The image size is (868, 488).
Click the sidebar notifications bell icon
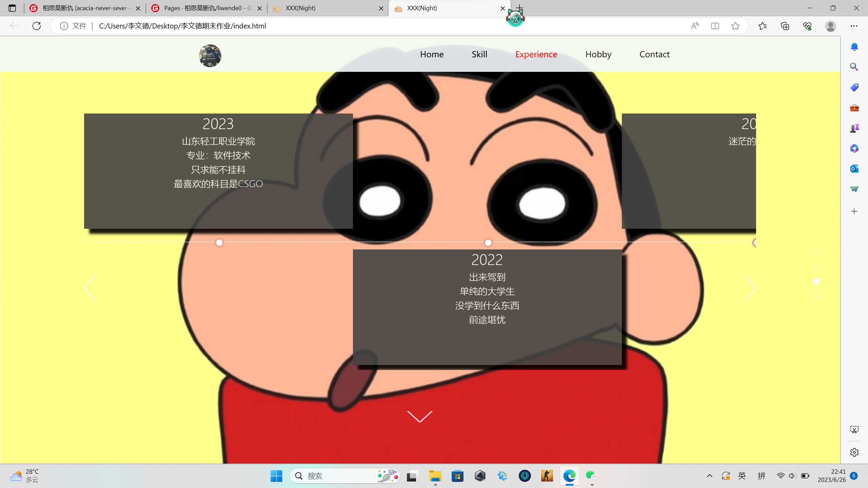point(854,47)
